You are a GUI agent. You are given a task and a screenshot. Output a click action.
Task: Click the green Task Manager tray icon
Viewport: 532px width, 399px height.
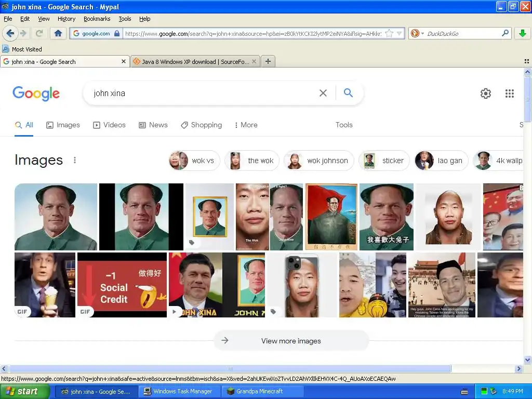[484, 391]
